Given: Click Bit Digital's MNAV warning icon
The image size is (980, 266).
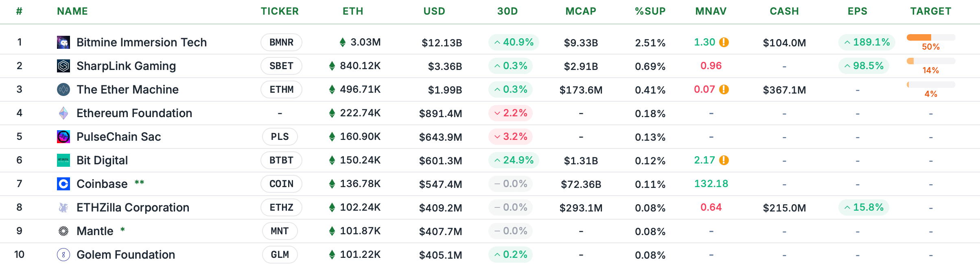Looking at the screenshot, I should [724, 160].
